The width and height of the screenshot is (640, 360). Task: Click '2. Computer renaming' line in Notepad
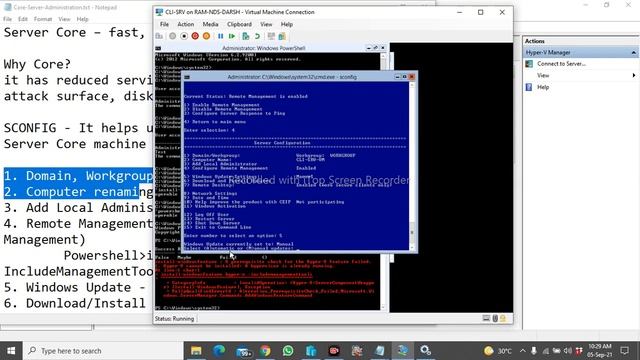[x=78, y=192]
